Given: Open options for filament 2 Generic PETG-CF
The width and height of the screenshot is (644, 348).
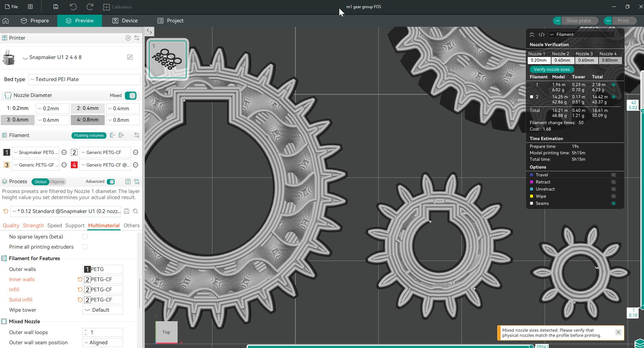Looking at the screenshot, I should click(x=136, y=153).
